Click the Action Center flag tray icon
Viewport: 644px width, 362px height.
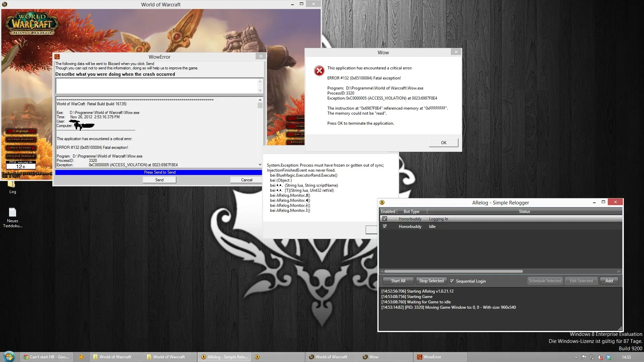pyautogui.click(x=584, y=357)
